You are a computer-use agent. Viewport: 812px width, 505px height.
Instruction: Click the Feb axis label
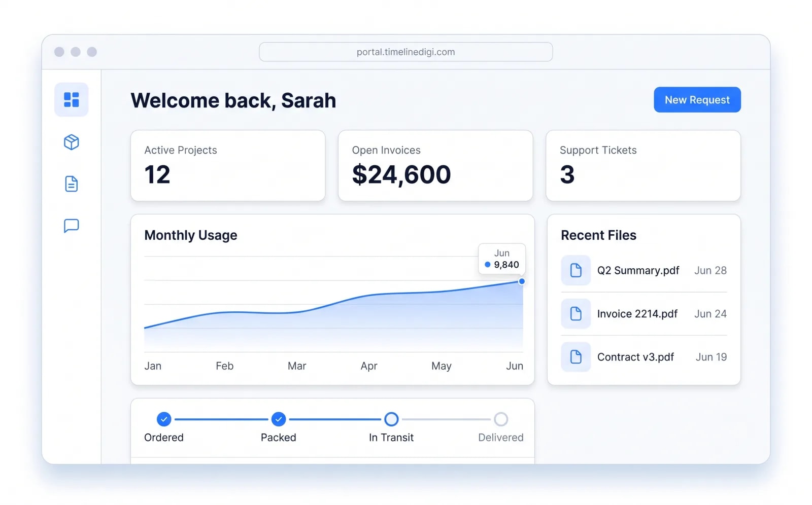click(224, 366)
